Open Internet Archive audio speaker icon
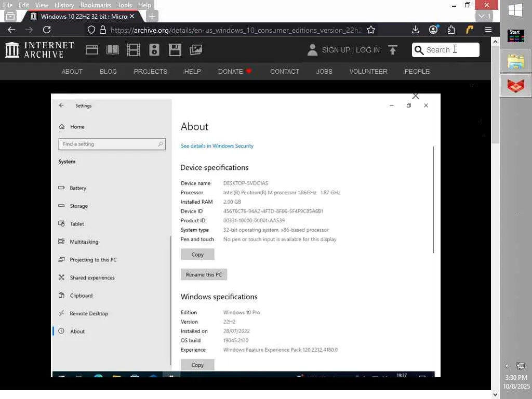Screen dimensions: 532x399 154,50
